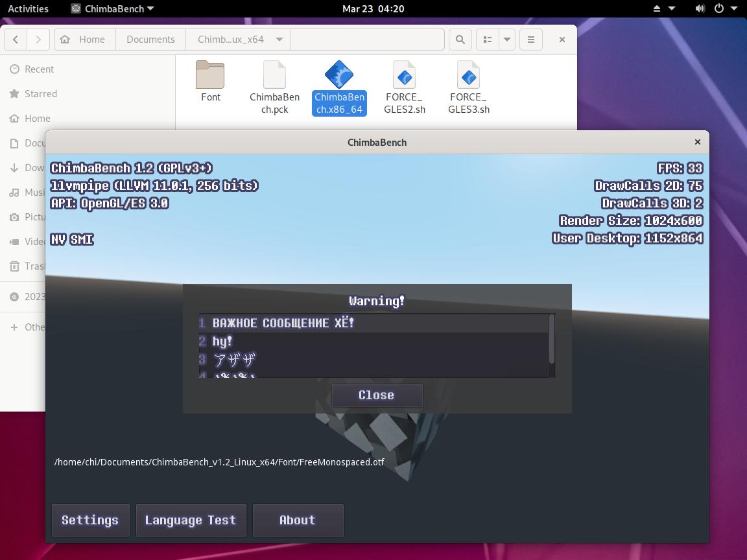Open the file manager hamburger menu
747x560 pixels.
[x=530, y=40]
